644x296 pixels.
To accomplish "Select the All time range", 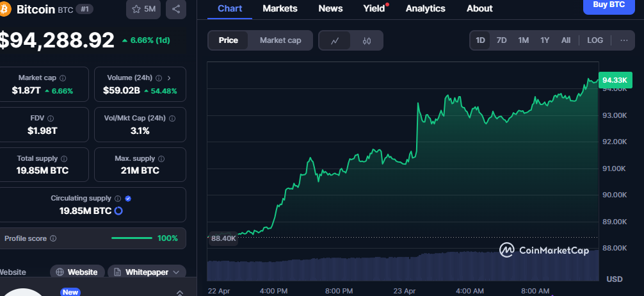I will click(x=566, y=40).
